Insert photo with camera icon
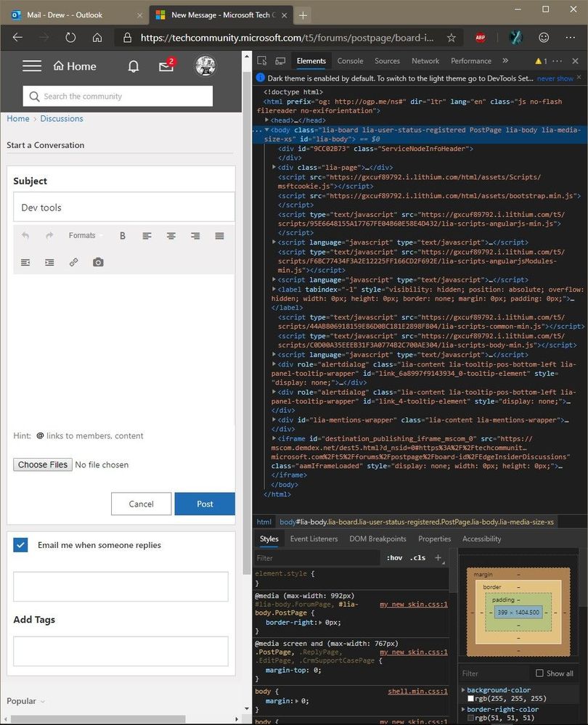588x725 pixels. [x=98, y=262]
